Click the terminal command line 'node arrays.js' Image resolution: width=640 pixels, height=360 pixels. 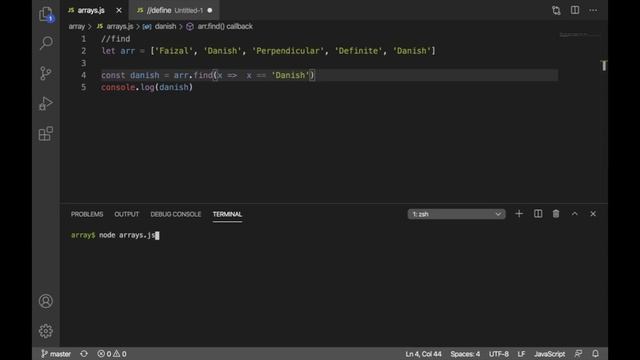[127, 235]
